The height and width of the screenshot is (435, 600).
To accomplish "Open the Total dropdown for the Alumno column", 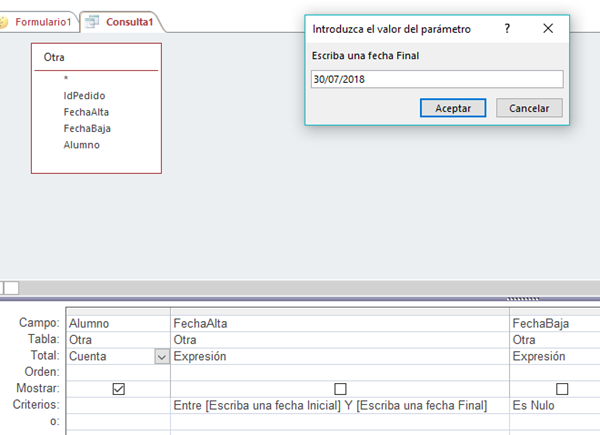I will [162, 357].
